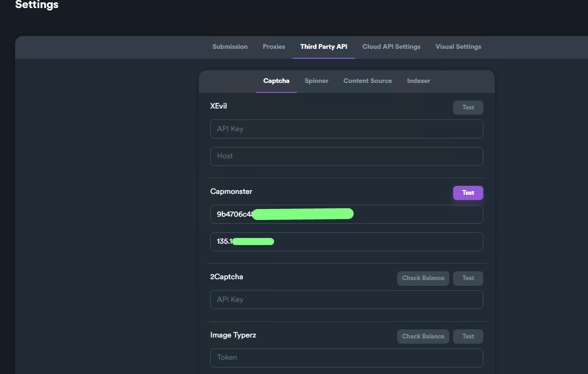
Task: Focus the XEvil API Key field
Action: pos(346,129)
